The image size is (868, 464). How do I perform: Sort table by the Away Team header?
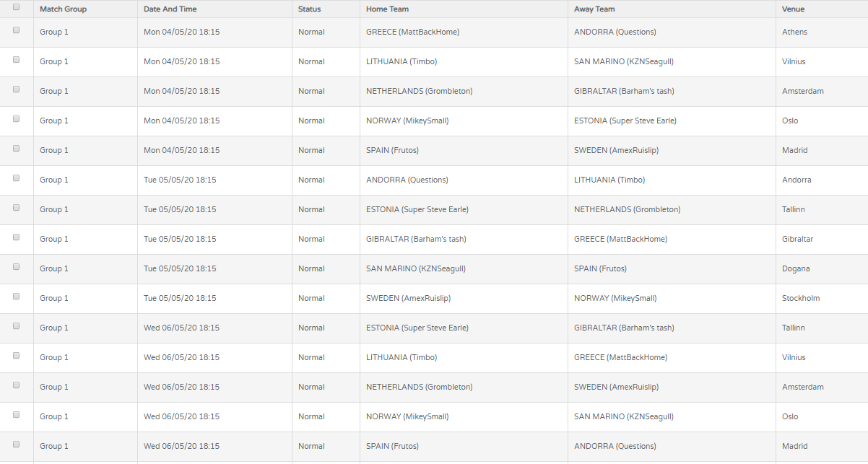click(594, 9)
